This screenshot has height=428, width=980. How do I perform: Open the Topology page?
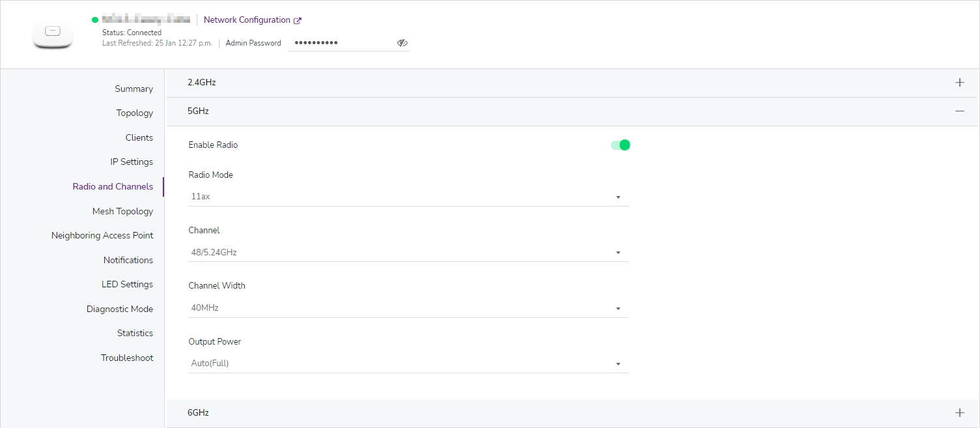pyautogui.click(x=134, y=113)
